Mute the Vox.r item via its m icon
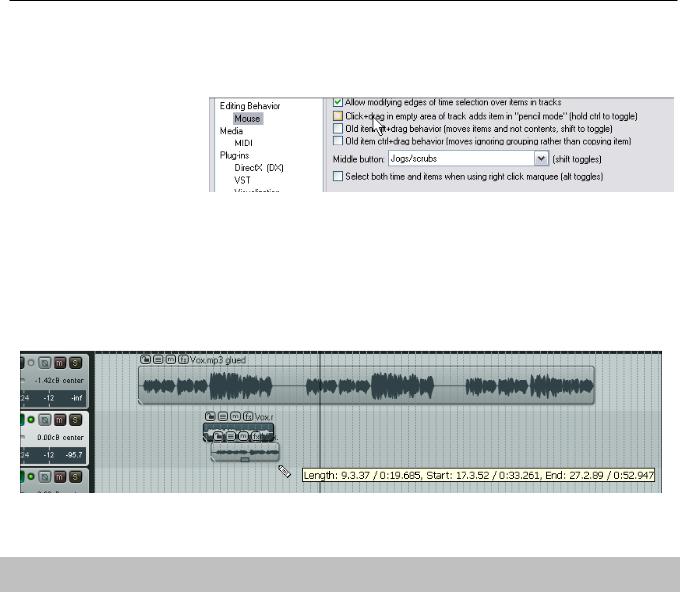Screen dimensions: 680x592 pos(235,416)
